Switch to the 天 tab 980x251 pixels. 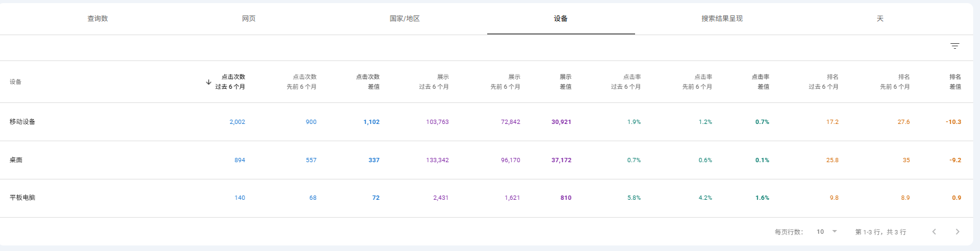tap(880, 19)
